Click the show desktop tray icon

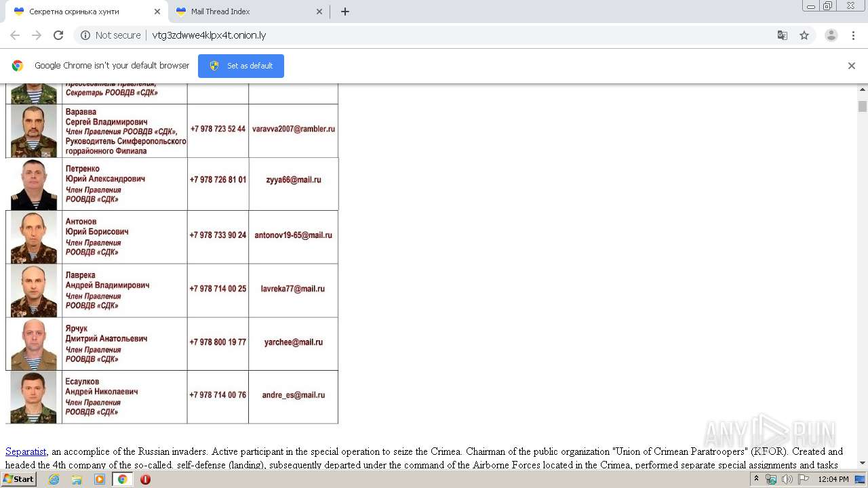[861, 479]
